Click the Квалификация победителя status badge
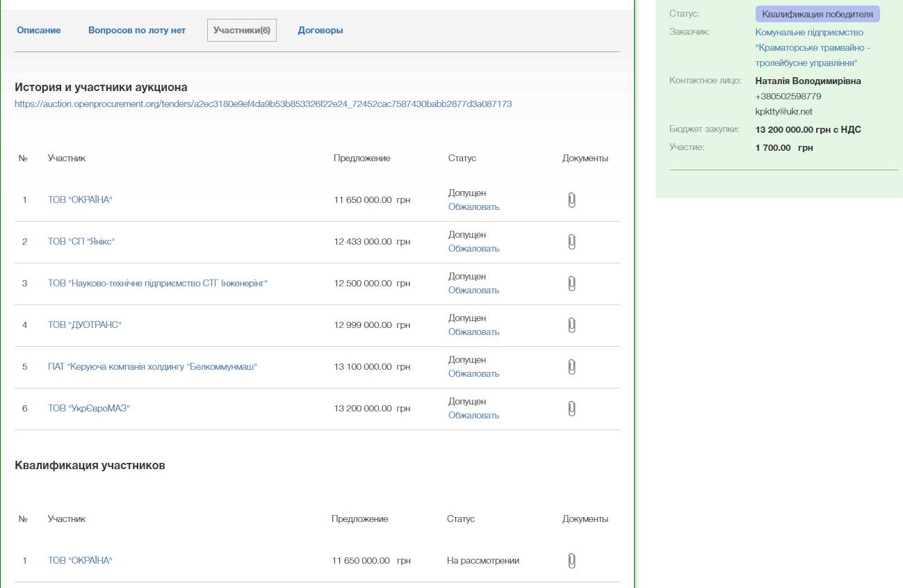 [x=817, y=14]
